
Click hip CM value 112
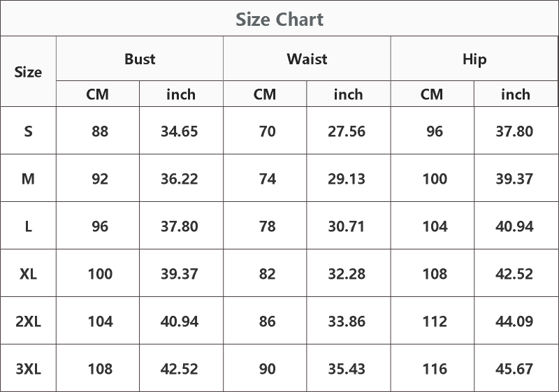point(435,321)
